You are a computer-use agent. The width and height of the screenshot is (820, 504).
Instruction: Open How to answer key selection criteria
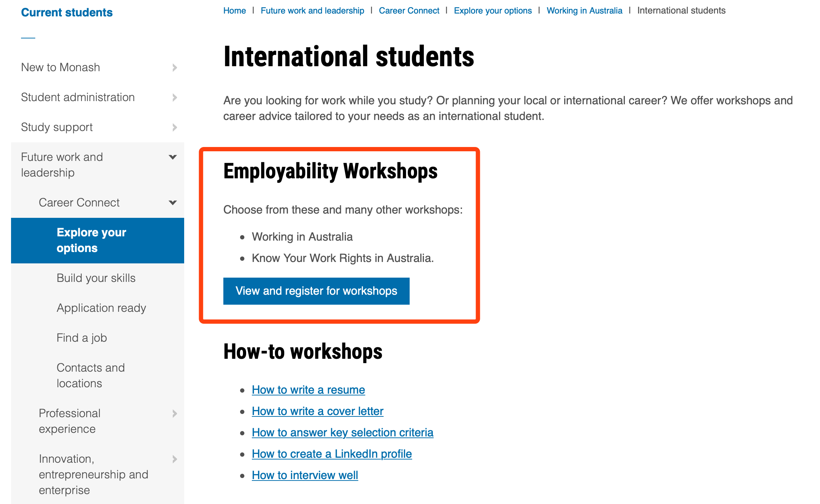(342, 432)
